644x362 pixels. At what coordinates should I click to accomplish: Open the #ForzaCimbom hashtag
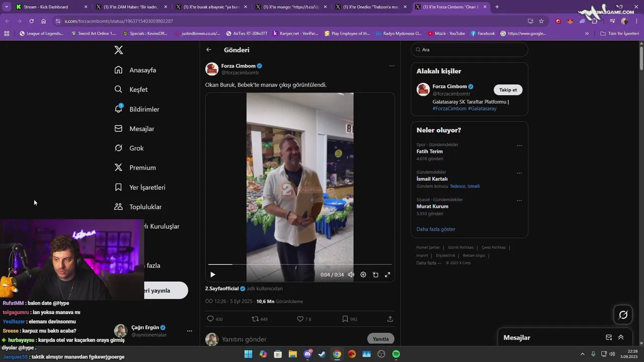449,109
